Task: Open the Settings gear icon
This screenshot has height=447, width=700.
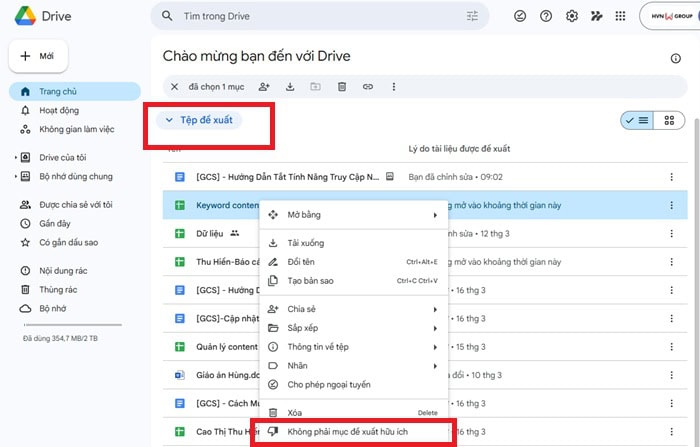Action: click(x=572, y=16)
